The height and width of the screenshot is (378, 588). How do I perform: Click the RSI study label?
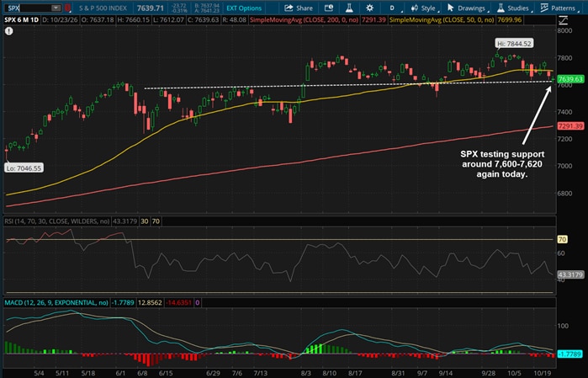(56, 221)
